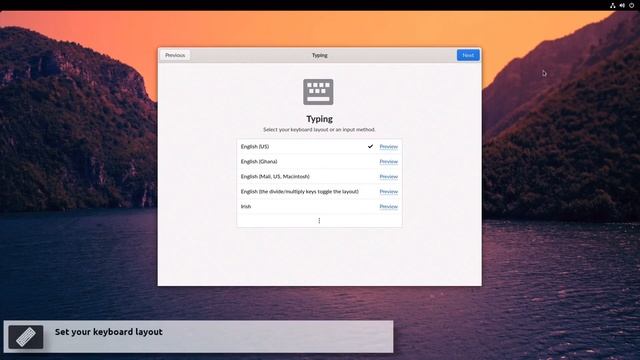640x360 pixels.
Task: Open the volume icon in top bar
Action: click(622, 5)
